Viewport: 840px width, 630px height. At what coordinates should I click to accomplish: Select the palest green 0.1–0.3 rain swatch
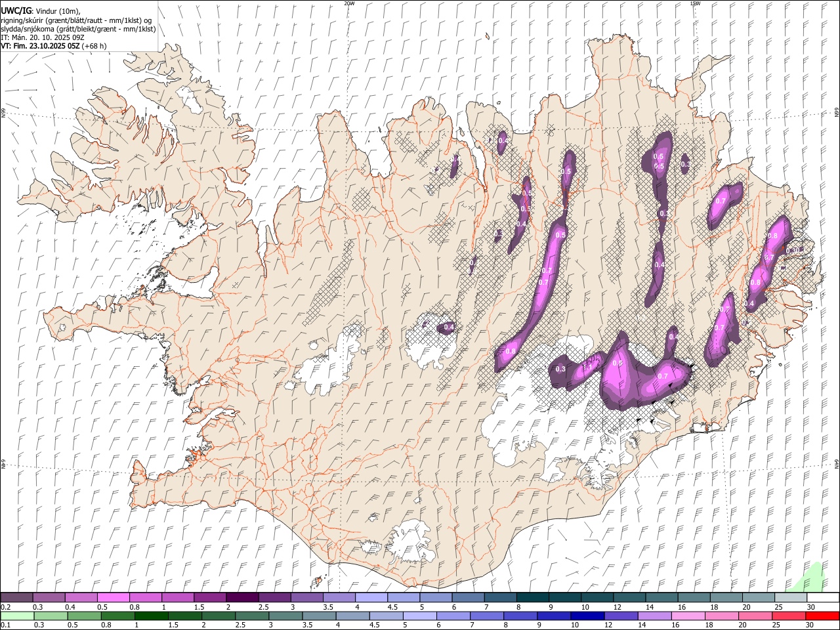click(x=17, y=616)
